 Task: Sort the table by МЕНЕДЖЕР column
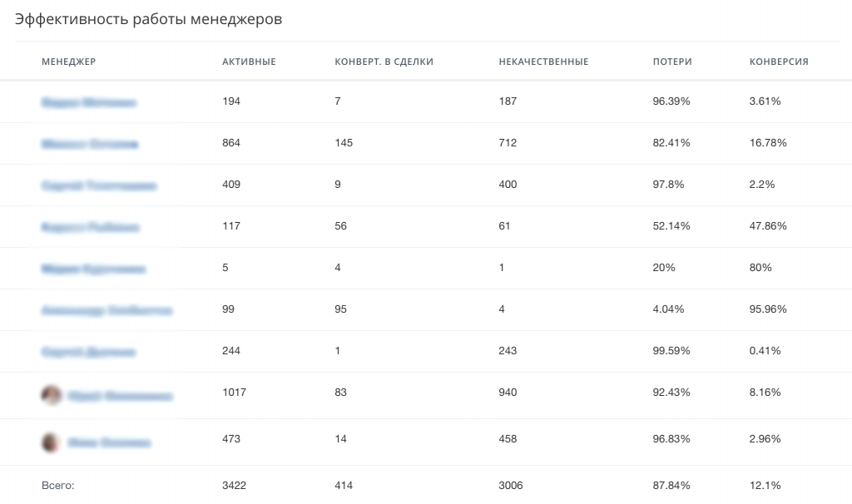(68, 62)
